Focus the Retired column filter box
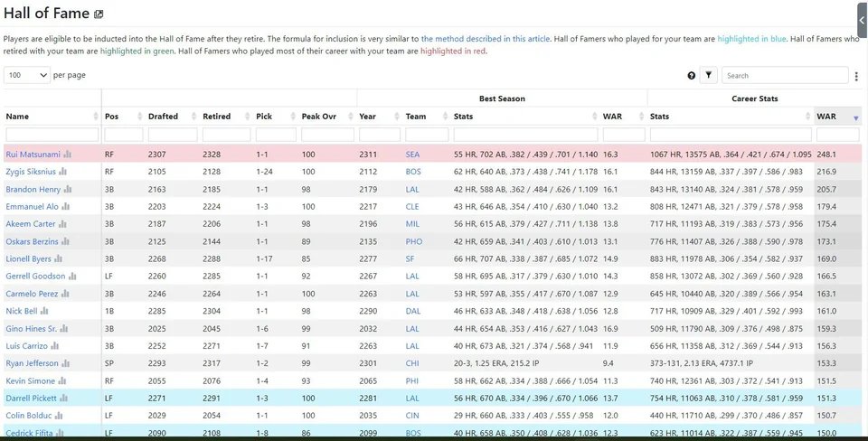 tap(226, 135)
